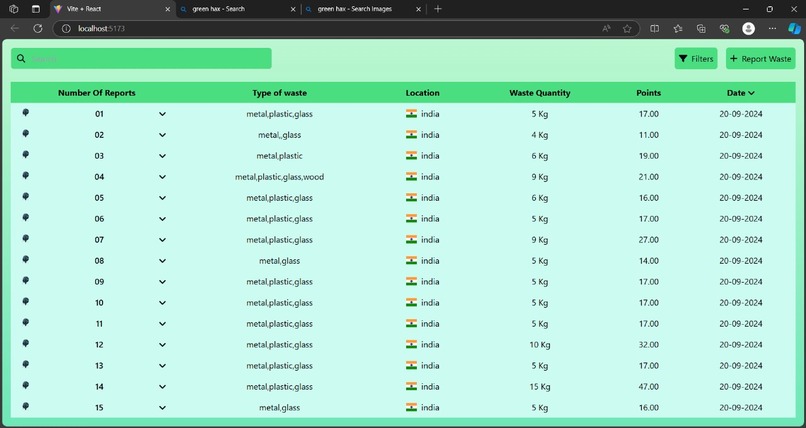Expand report row 15 chevron

162,407
